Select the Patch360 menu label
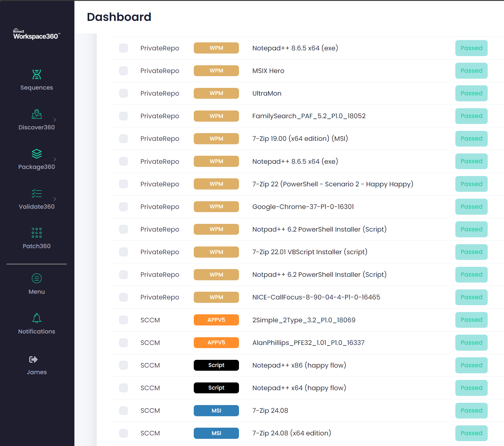 click(37, 246)
